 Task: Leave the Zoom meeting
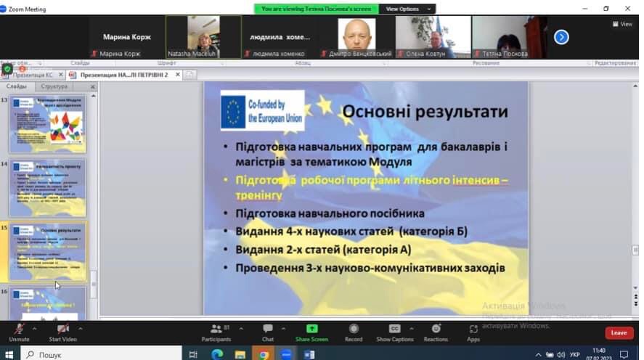click(619, 332)
